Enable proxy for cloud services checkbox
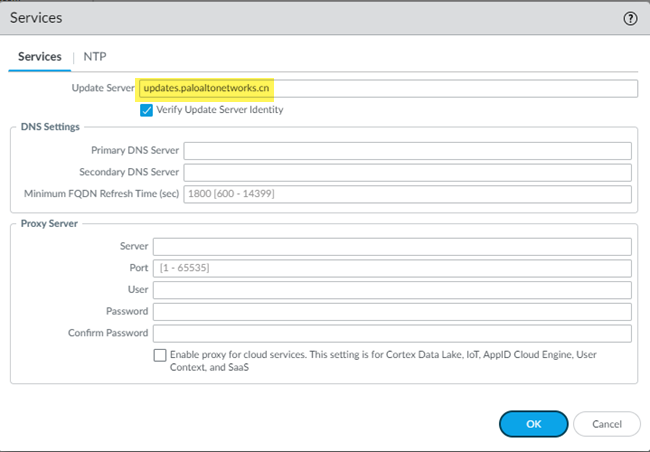This screenshot has width=650, height=452. 160,355
